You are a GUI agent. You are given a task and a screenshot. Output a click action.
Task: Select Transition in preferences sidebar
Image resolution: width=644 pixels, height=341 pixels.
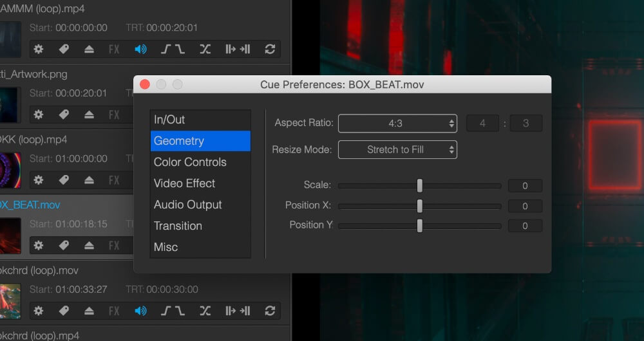200,226
